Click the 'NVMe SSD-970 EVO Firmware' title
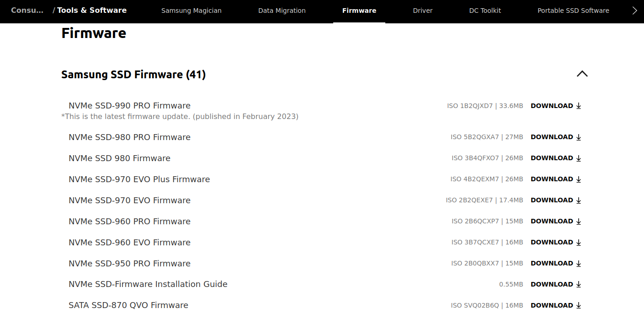 coord(129,200)
